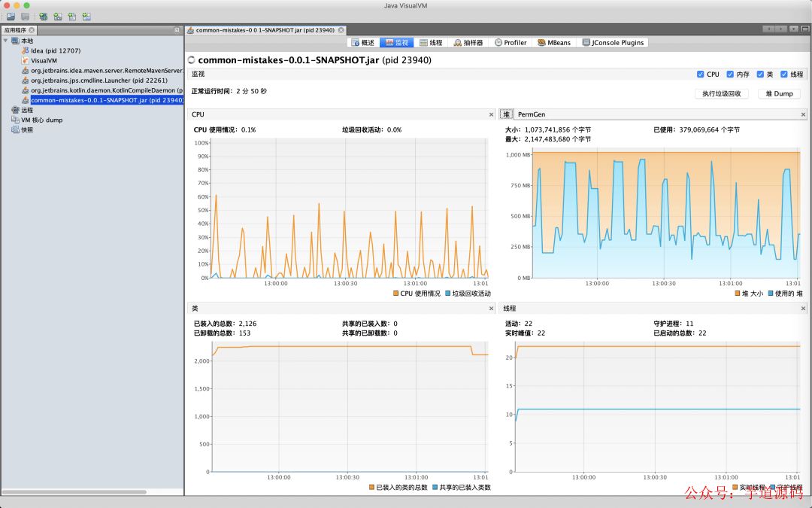Collapse the 本地 tree node
Image resolution: width=812 pixels, height=508 pixels.
[x=6, y=40]
